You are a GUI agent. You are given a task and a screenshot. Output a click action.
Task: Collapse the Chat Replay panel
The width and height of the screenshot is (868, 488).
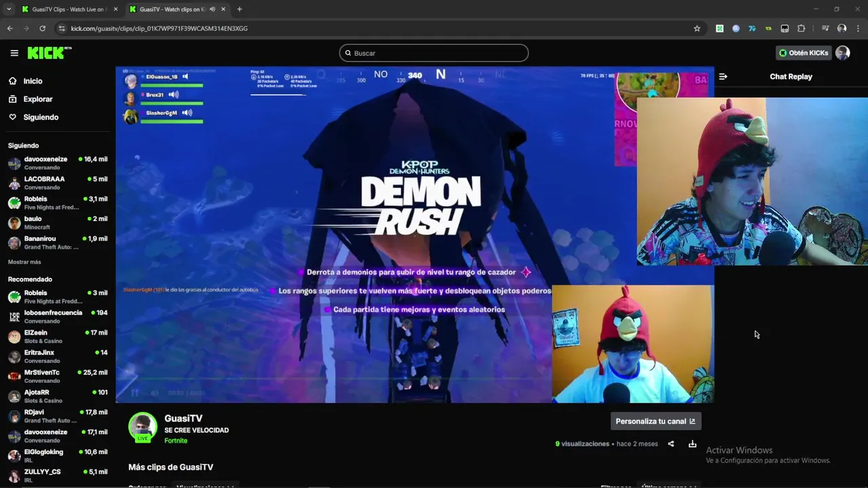723,77
